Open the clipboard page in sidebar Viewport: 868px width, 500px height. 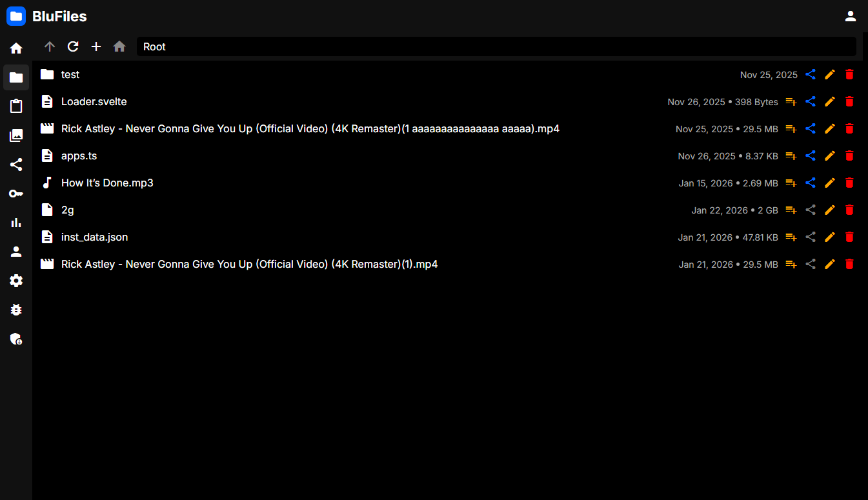coord(16,106)
